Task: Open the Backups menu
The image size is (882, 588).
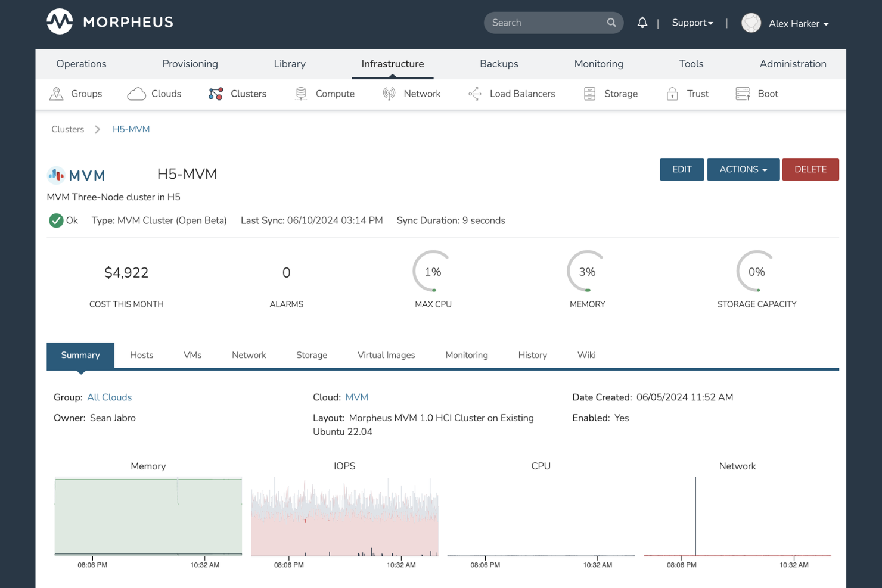Action: click(x=499, y=64)
